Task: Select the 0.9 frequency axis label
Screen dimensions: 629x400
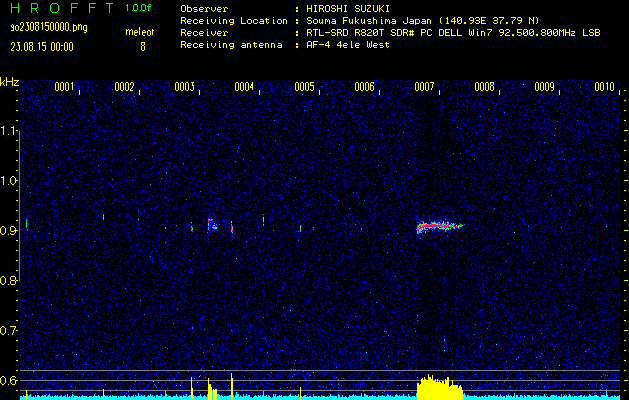Action: [9, 231]
